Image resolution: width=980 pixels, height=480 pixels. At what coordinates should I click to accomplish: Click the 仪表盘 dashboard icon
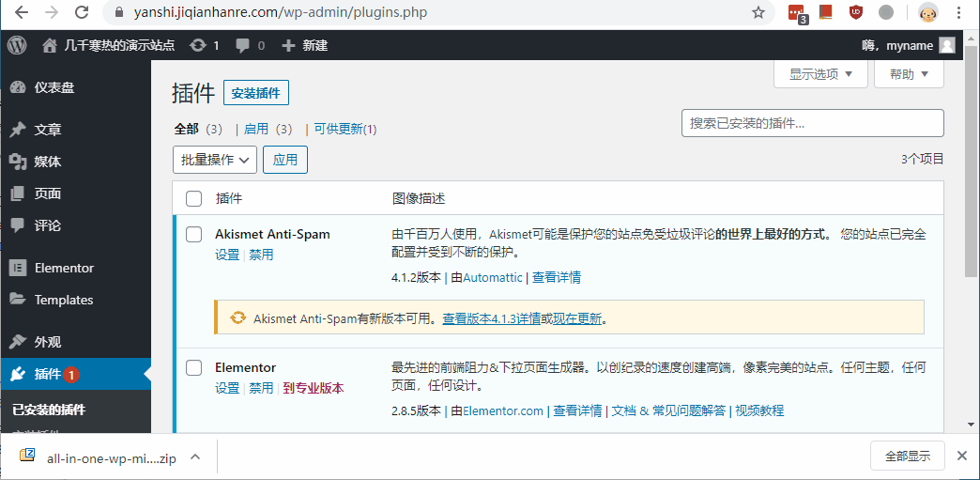18,87
